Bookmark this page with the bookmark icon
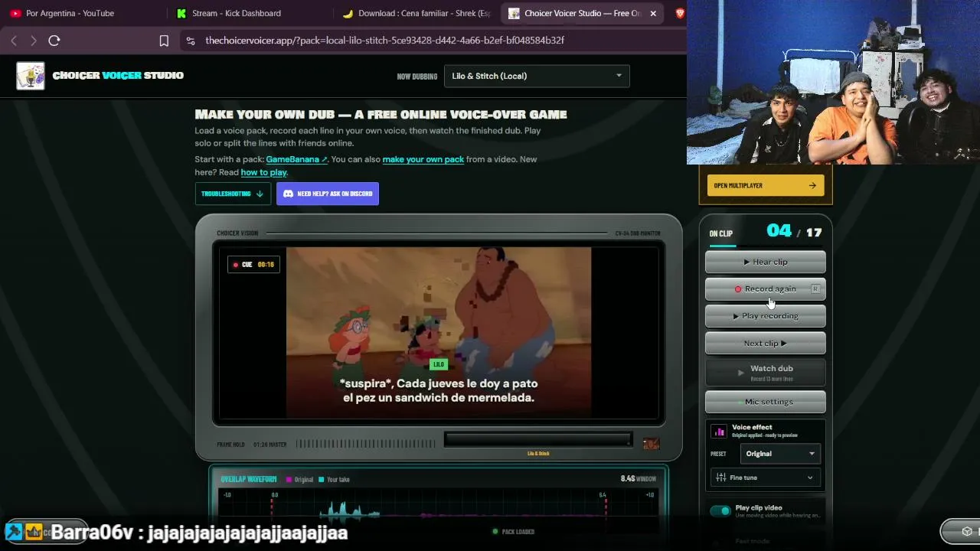The image size is (980, 551). click(164, 41)
